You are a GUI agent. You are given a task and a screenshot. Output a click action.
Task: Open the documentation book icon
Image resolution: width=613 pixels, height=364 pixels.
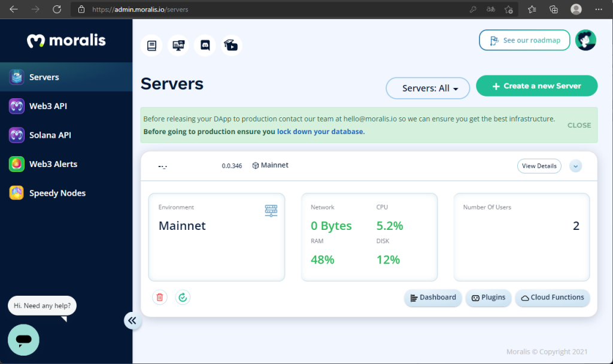coord(151,45)
